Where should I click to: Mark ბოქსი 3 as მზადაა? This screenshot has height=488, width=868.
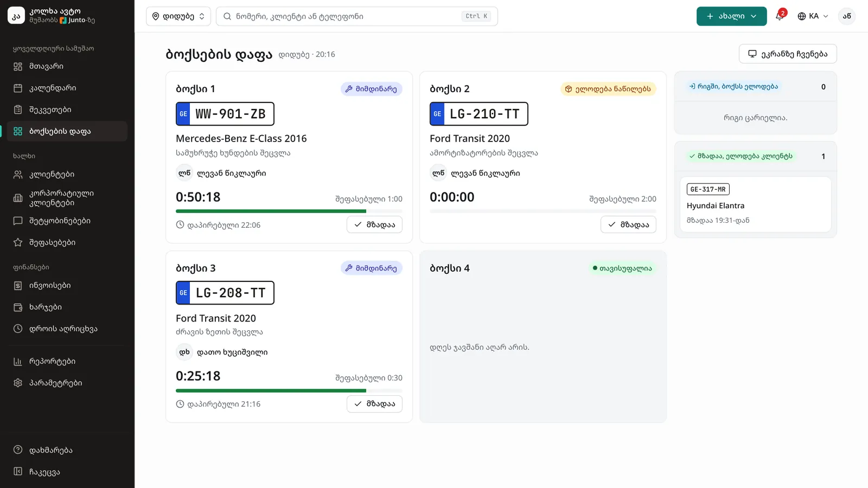pyautogui.click(x=374, y=404)
